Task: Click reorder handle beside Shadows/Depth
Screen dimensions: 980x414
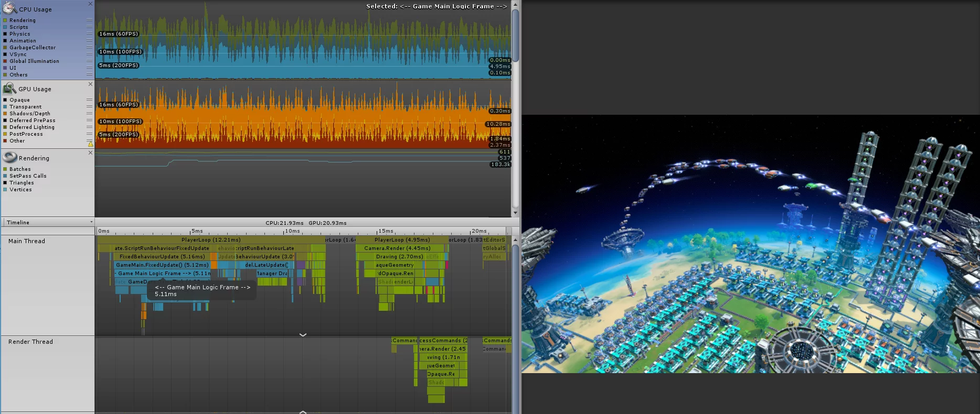Action: (89, 113)
